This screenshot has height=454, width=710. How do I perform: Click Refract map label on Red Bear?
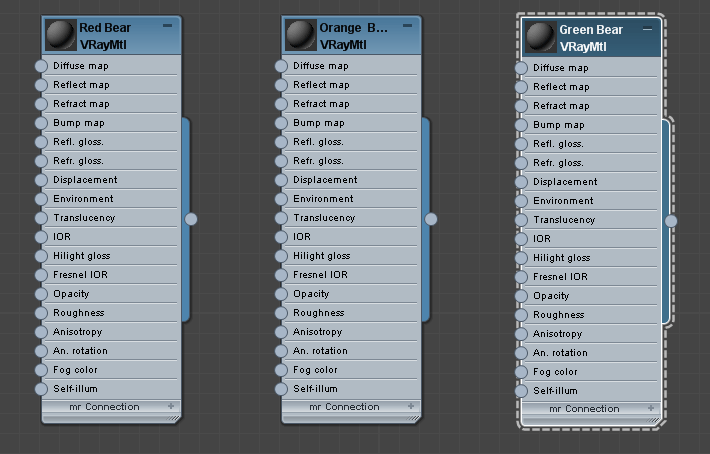click(x=82, y=104)
